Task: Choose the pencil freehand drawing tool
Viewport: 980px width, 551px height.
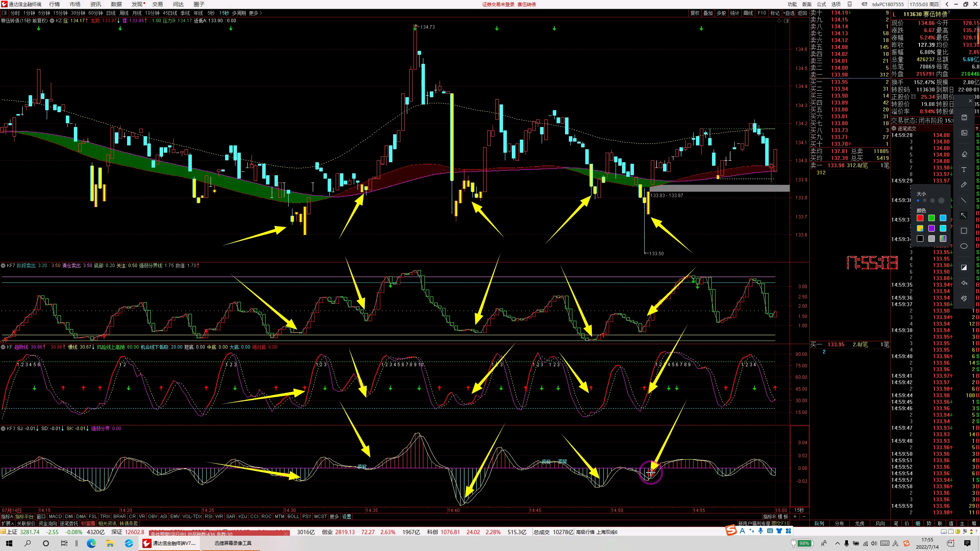Action: click(964, 185)
